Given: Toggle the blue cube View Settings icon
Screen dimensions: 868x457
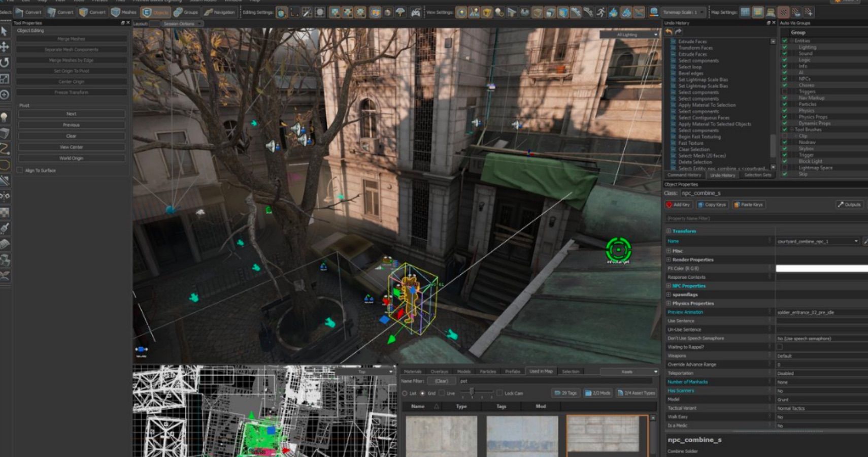Looking at the screenshot, I should click(563, 12).
